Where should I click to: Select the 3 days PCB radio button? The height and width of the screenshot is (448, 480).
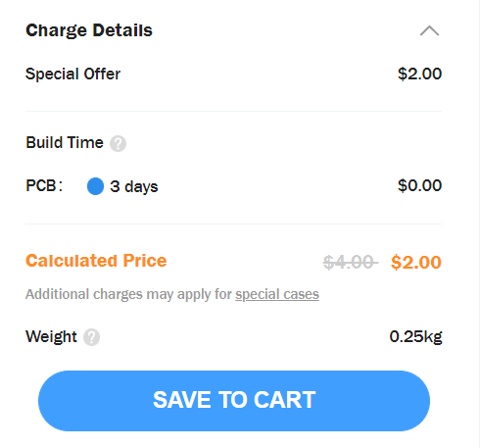[95, 186]
